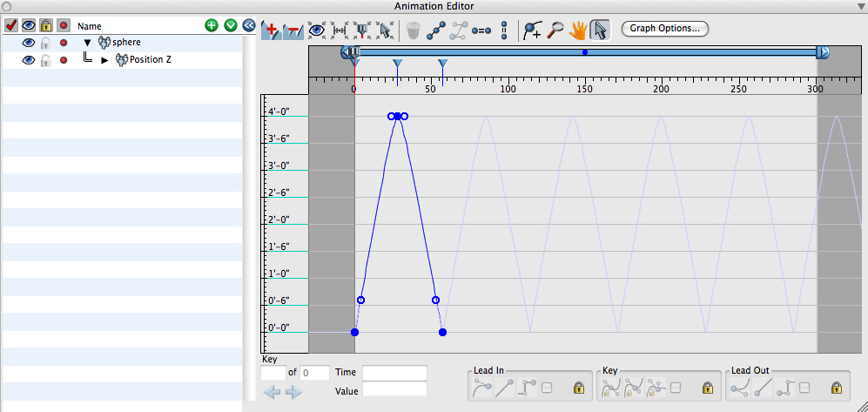Click the Frame Selection arrow icon
This screenshot has height=412, width=868.
(384, 30)
